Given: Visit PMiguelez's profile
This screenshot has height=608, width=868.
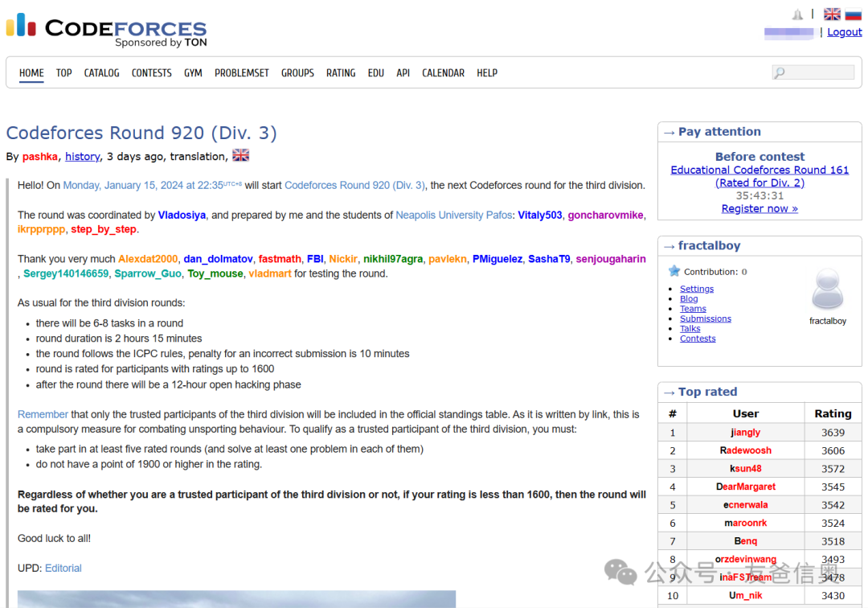Looking at the screenshot, I should pyautogui.click(x=497, y=259).
